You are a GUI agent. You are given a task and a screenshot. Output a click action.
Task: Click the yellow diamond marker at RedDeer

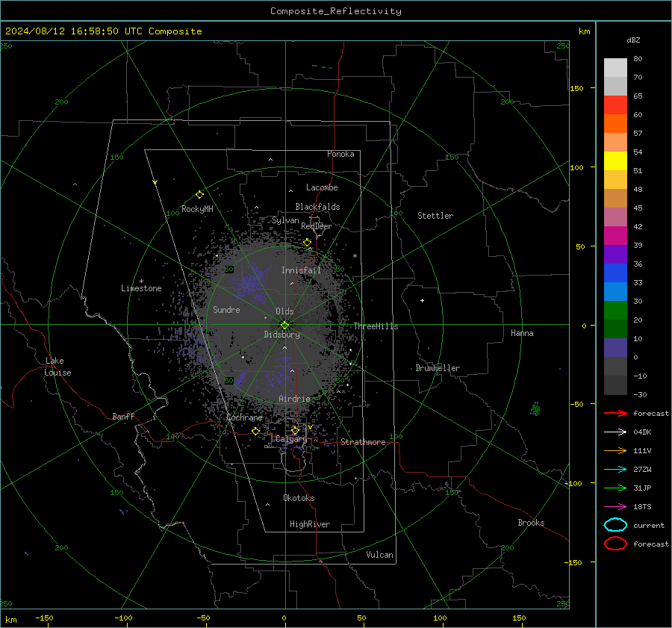(308, 243)
